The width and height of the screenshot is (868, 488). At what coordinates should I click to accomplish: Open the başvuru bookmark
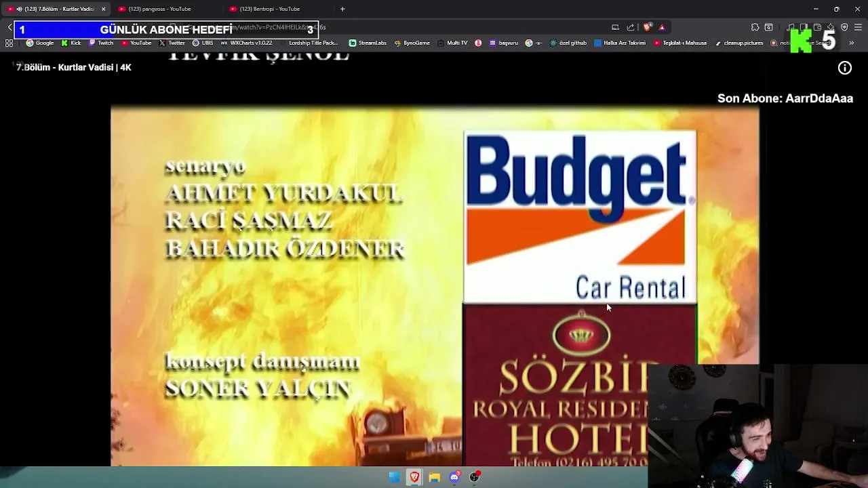click(x=503, y=43)
